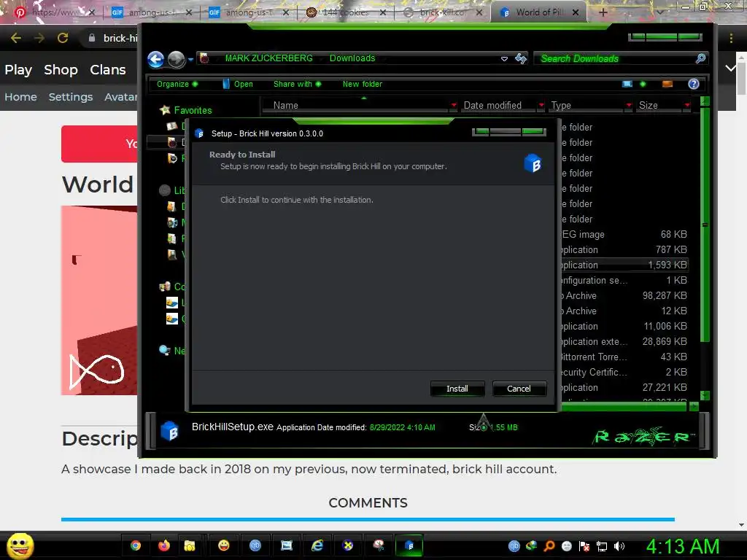747x560 pixels.
Task: Click scrollbar down arrow in file list
Action: click(x=705, y=395)
